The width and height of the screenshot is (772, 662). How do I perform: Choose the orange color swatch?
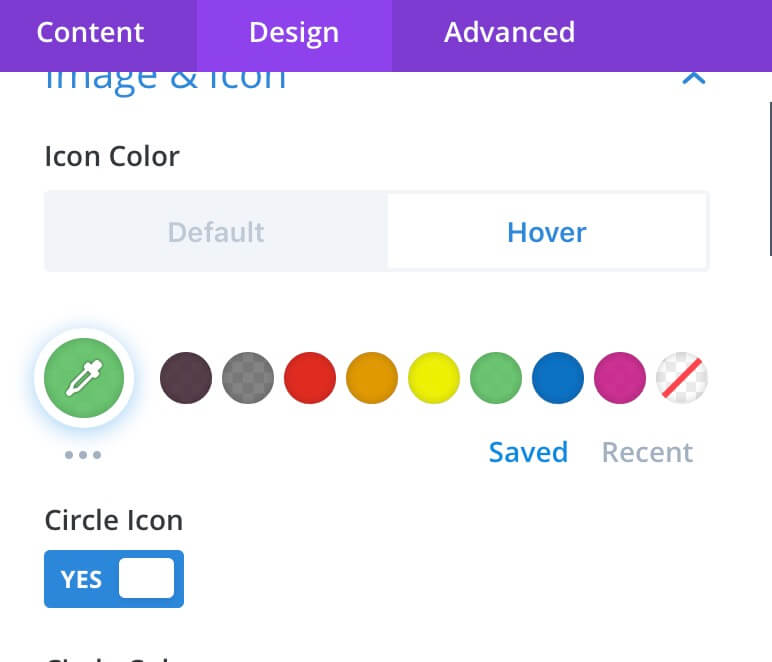372,378
